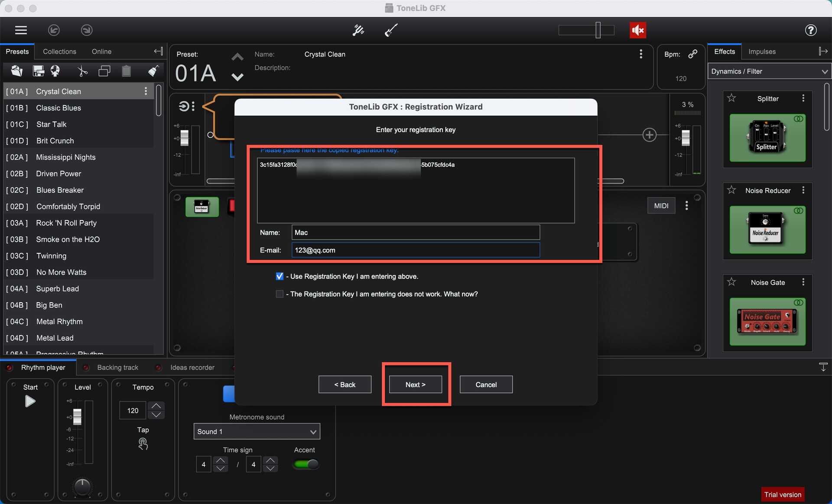Open the tuner icon in top bar

pyautogui.click(x=358, y=30)
